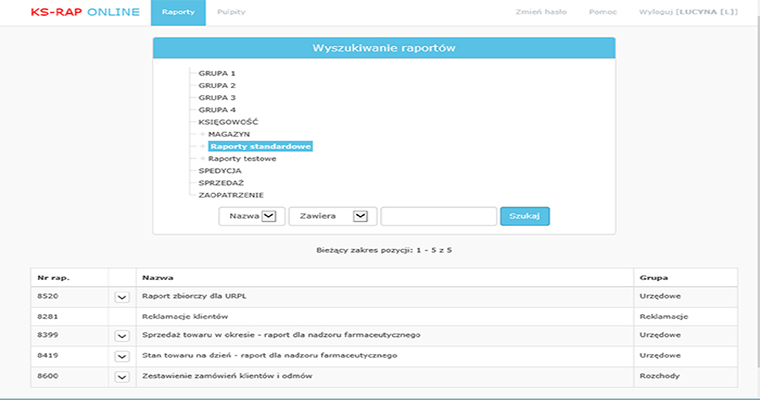The image size is (760, 400).
Task: Expand row options for report 8520
Action: [x=122, y=297]
